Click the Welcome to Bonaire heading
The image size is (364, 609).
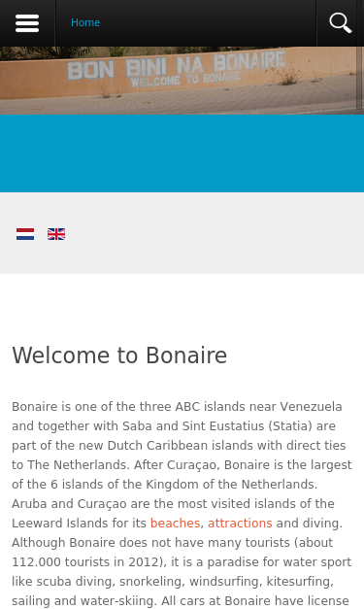click(119, 355)
